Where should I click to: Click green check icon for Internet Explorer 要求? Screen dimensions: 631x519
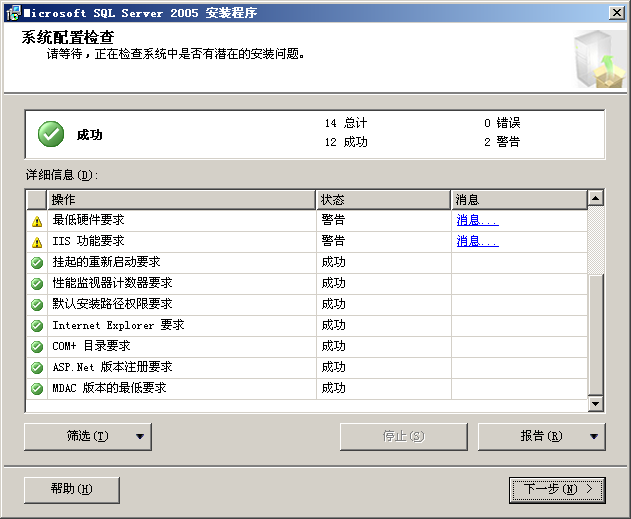pos(37,326)
